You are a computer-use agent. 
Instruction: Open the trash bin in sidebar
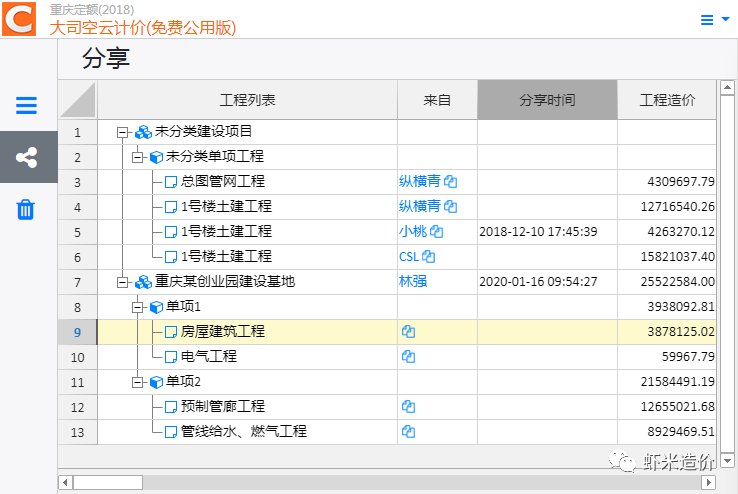pyautogui.click(x=25, y=209)
